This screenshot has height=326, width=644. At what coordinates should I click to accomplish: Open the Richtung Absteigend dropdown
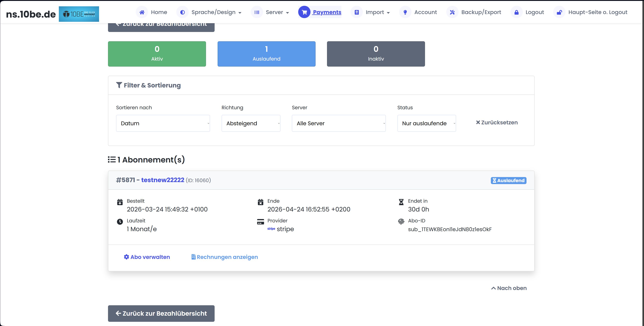point(251,123)
